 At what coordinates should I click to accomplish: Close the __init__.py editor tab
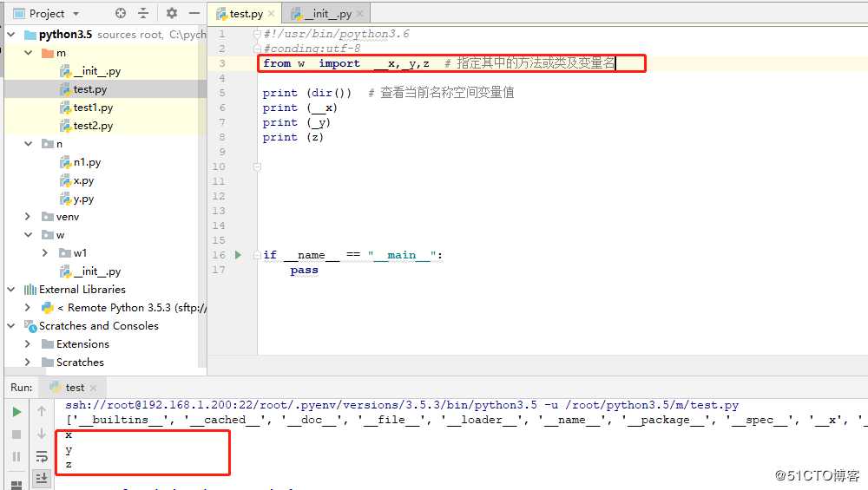360,13
